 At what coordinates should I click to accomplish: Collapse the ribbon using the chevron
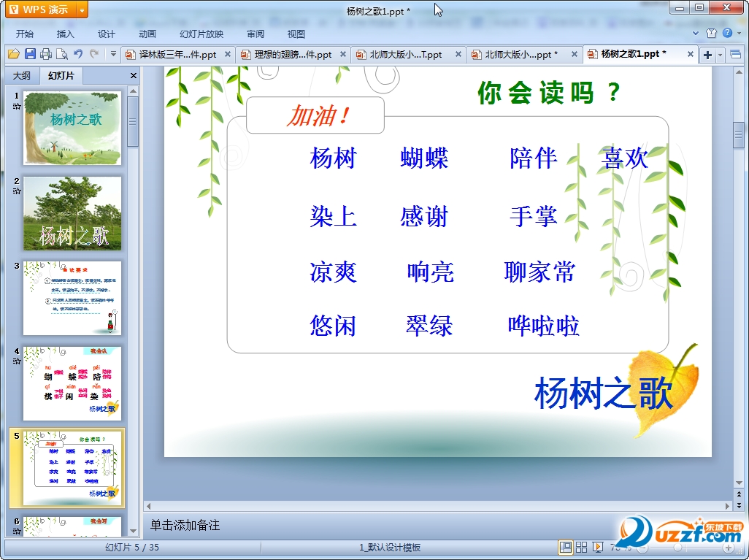696,34
